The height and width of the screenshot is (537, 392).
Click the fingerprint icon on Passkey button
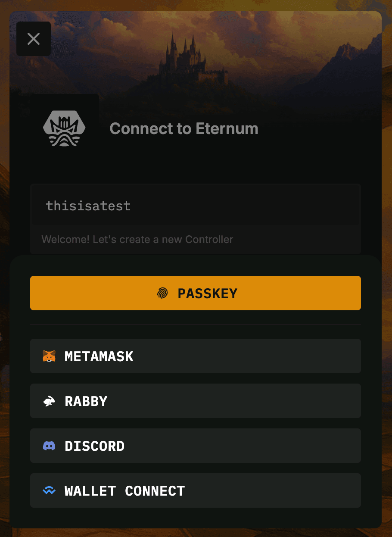click(x=162, y=293)
